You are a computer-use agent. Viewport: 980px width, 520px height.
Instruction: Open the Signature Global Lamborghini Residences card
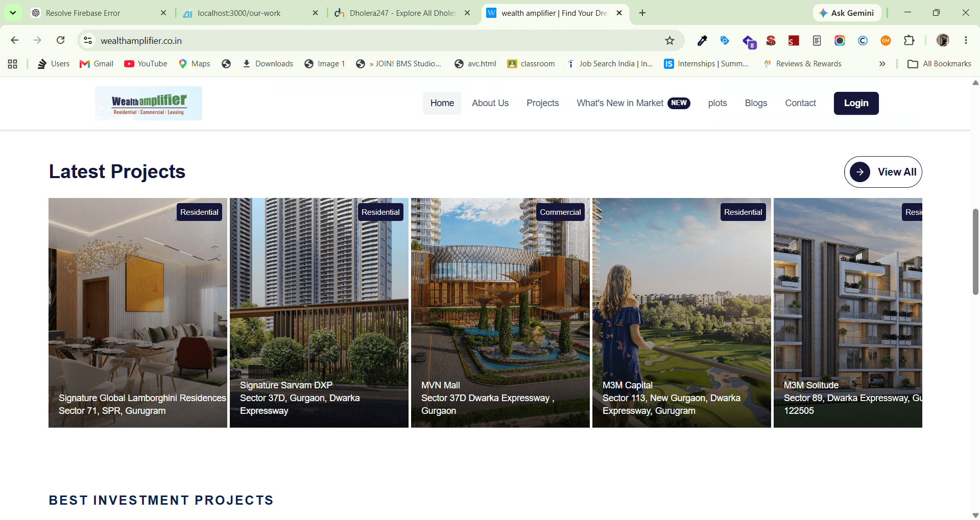(138, 313)
